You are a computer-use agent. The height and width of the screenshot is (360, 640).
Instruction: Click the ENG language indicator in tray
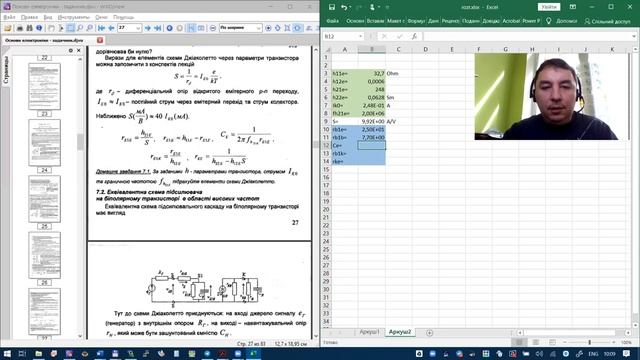click(593, 353)
